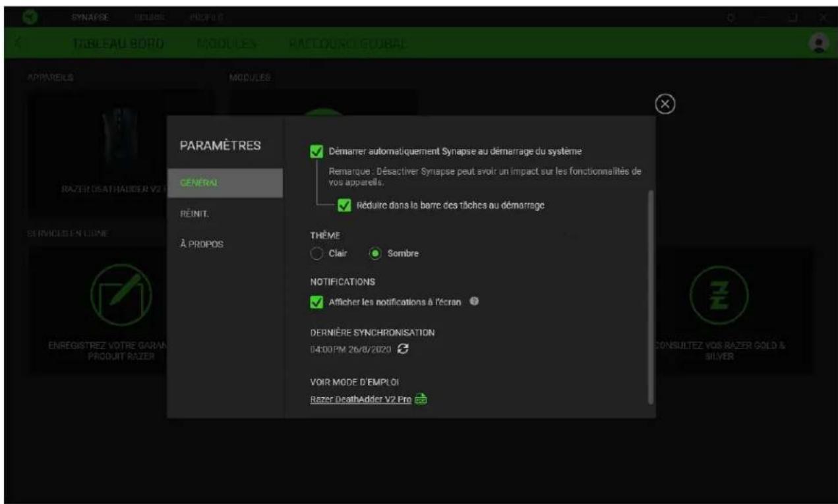Click the manual icon beside DeathAdder link
The height and width of the screenshot is (504, 838).
pyautogui.click(x=422, y=400)
